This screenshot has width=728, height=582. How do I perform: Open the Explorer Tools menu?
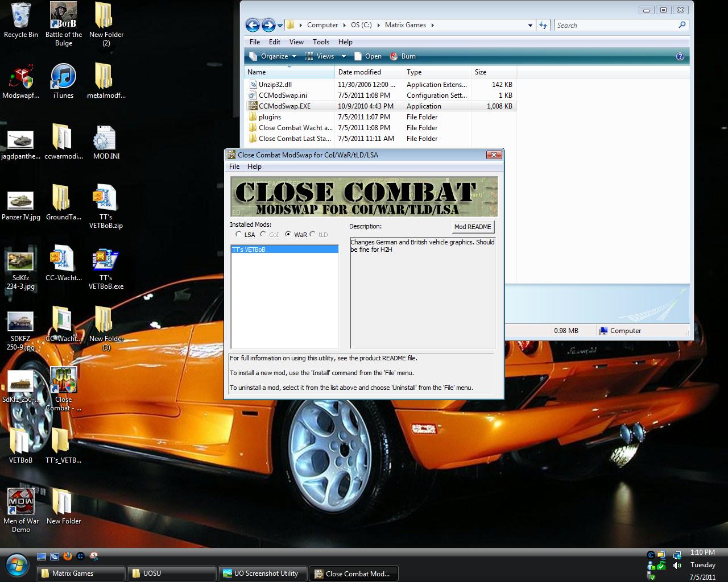pos(321,42)
